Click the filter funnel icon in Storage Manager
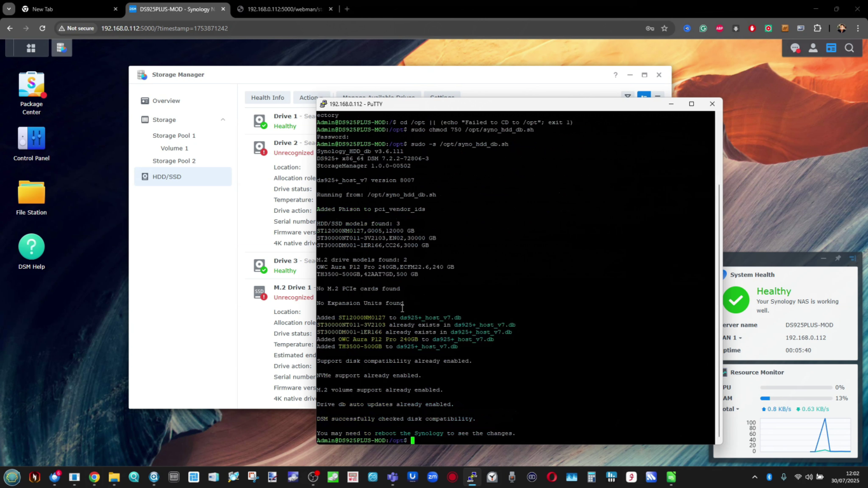The width and height of the screenshot is (868, 488). pos(628,97)
